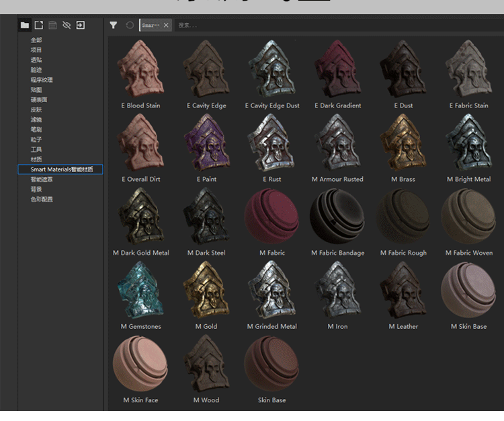
Task: Click the circular refresh icon beside the filter
Action: point(130,25)
